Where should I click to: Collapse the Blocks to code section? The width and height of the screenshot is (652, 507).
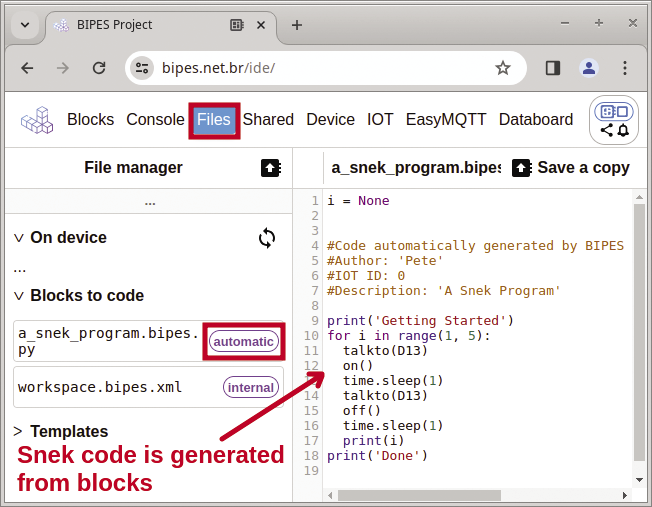click(x=19, y=296)
